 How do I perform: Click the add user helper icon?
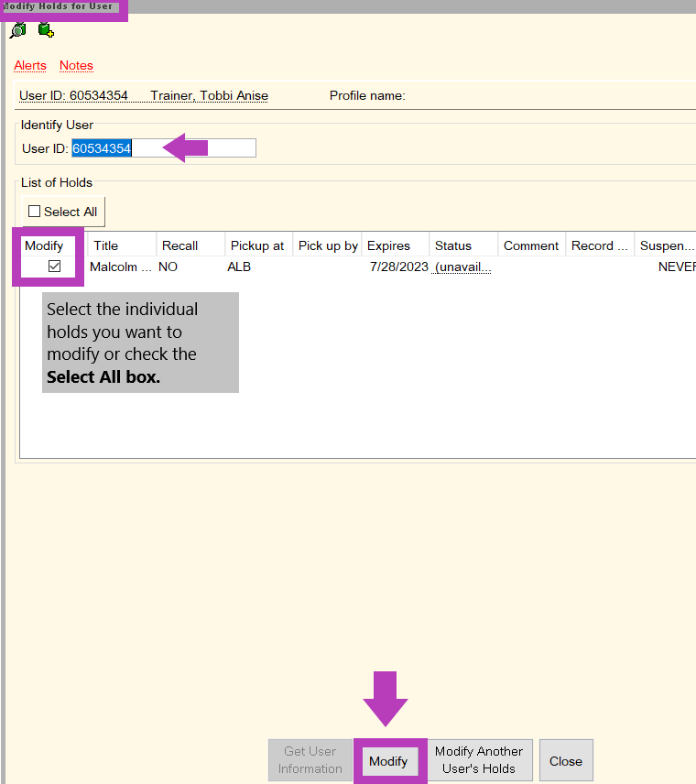[x=46, y=30]
